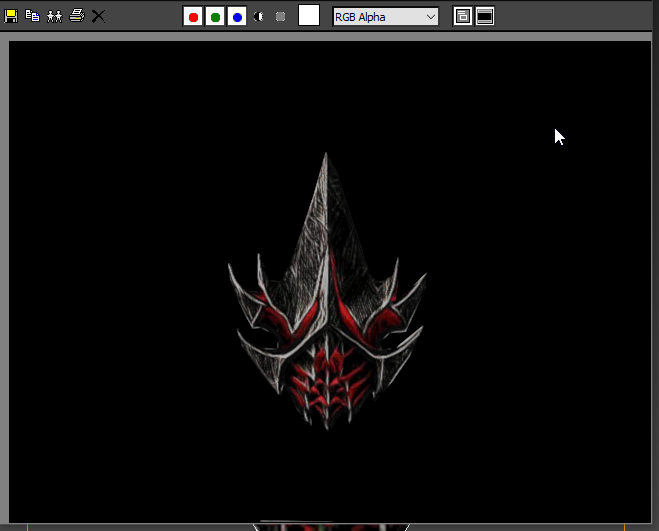659x531 pixels.
Task: Toggle the red channel display
Action: [193, 17]
